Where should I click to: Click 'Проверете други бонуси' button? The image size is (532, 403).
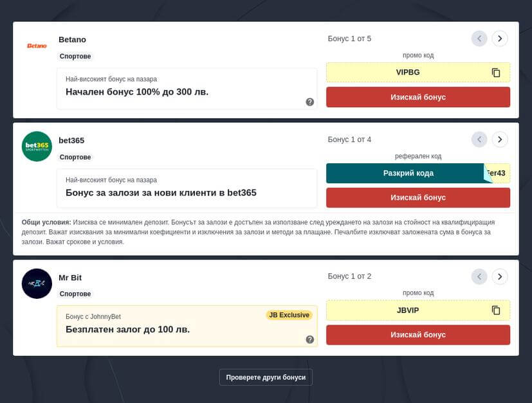tap(266, 377)
